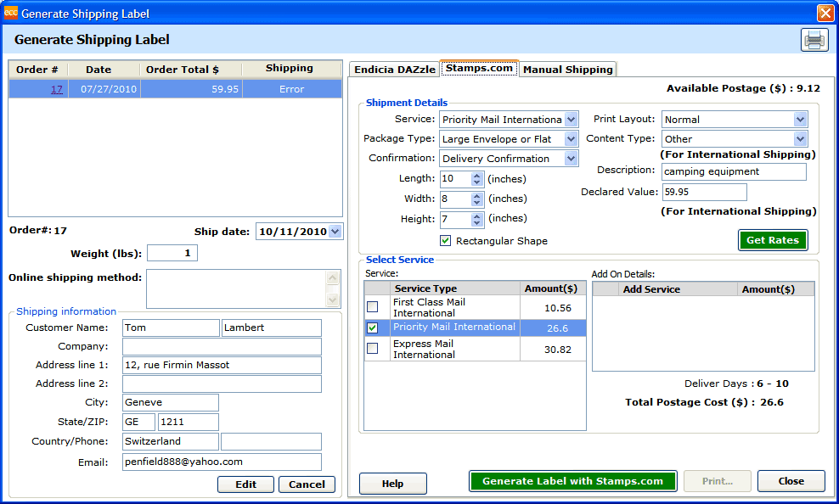
Task: Close the Generate Shipping Label window
Action: click(825, 13)
